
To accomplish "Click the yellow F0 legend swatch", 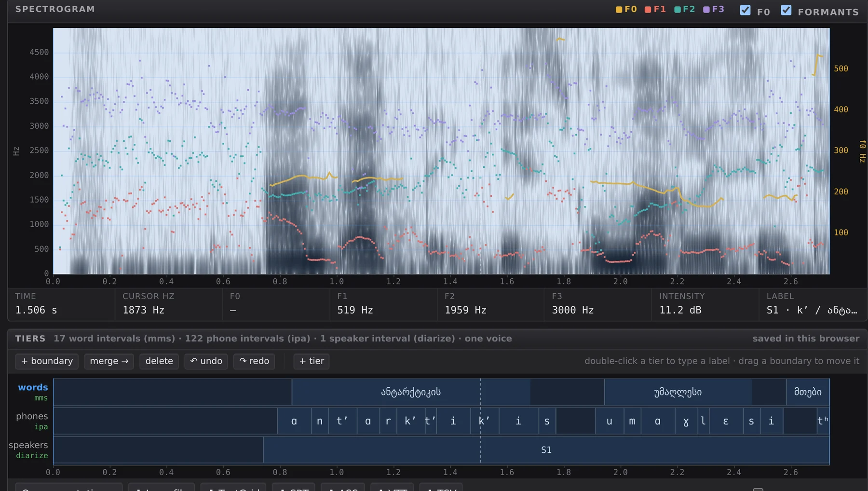I will pos(619,10).
